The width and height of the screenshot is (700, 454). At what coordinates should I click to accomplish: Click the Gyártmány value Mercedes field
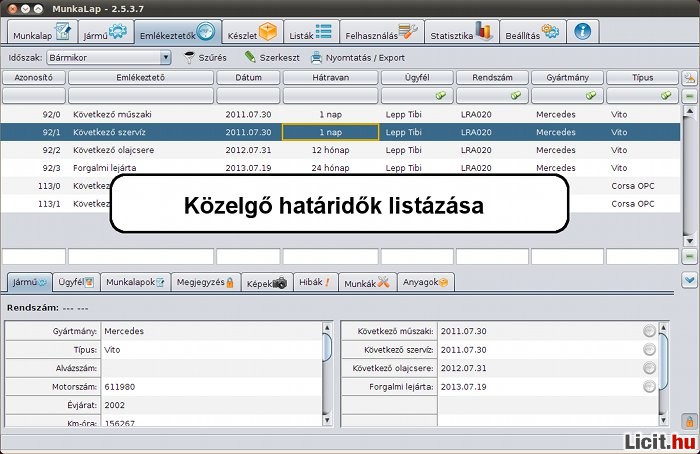(211, 331)
